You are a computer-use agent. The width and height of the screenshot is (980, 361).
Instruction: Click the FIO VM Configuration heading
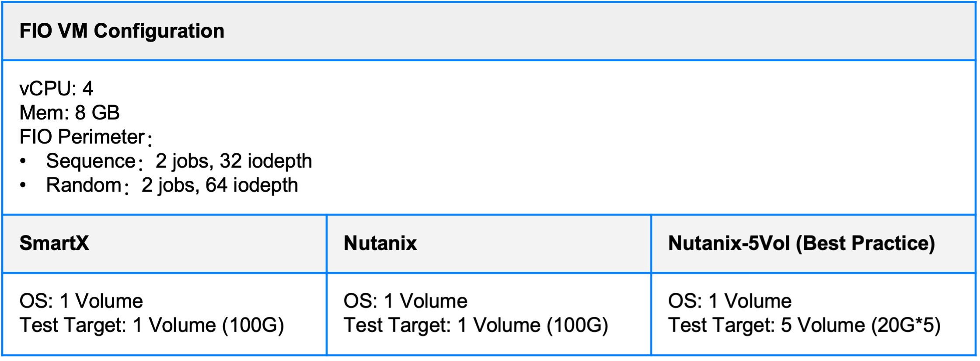122,31
